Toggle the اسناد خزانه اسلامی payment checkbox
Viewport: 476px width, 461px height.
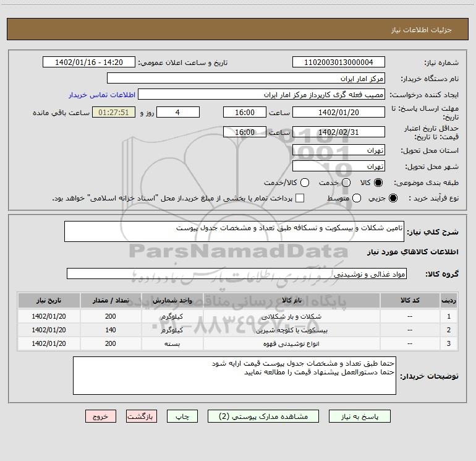300,198
